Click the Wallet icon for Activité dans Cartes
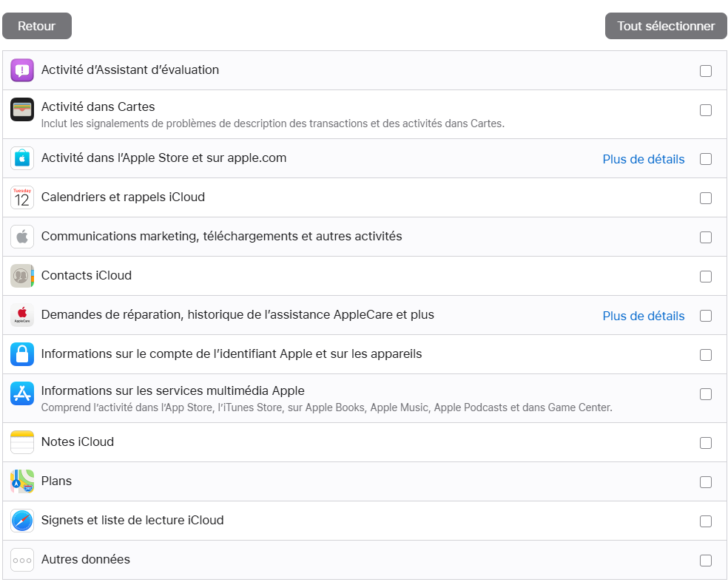This screenshot has width=728, height=582. coord(22,109)
